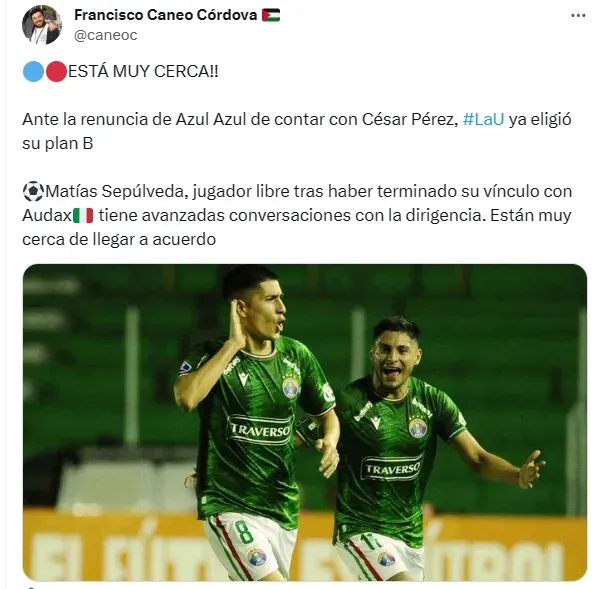Click the paragraph about Matías Sepúlveda
This screenshot has height=589, width=600.
[x=297, y=215]
